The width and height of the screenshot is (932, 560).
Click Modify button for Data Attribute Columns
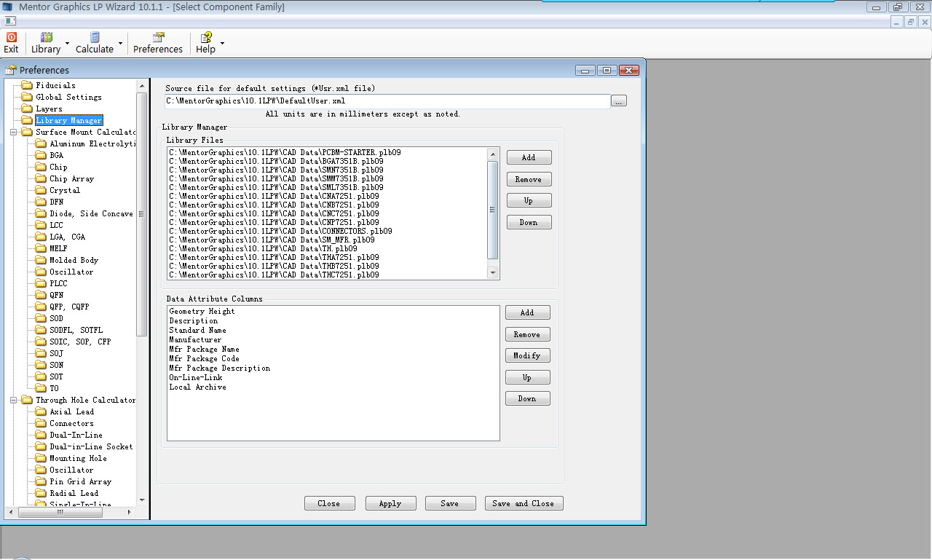click(x=527, y=355)
